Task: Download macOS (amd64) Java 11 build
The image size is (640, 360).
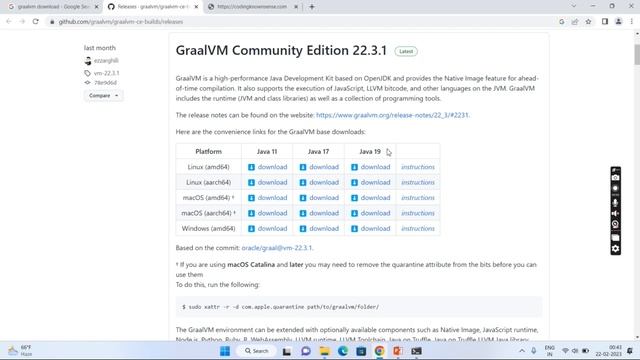Action: (268, 198)
